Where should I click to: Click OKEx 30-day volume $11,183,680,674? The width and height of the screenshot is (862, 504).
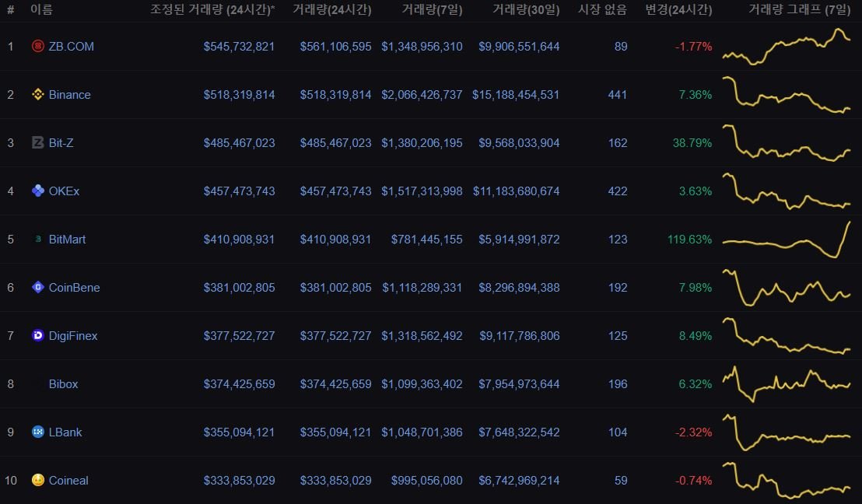(x=517, y=191)
